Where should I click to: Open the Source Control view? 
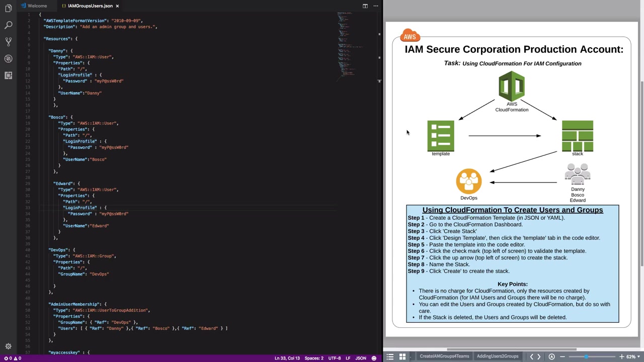(x=8, y=42)
